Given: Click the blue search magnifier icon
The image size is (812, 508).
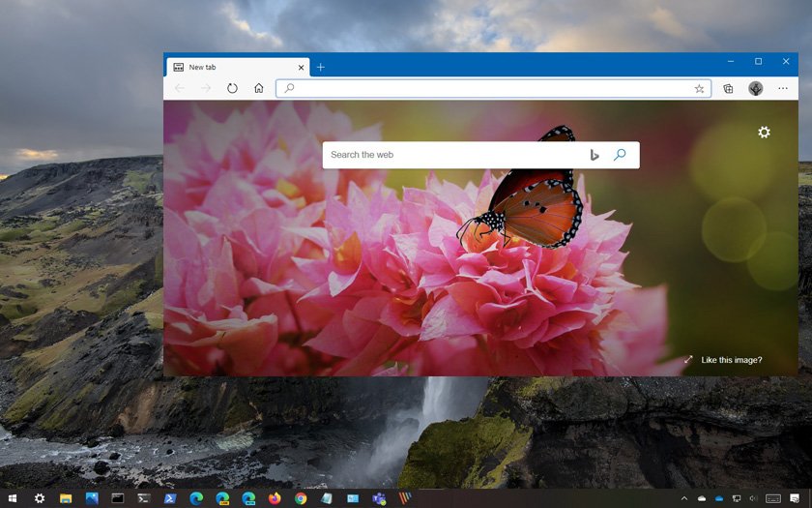Looking at the screenshot, I should click(620, 155).
